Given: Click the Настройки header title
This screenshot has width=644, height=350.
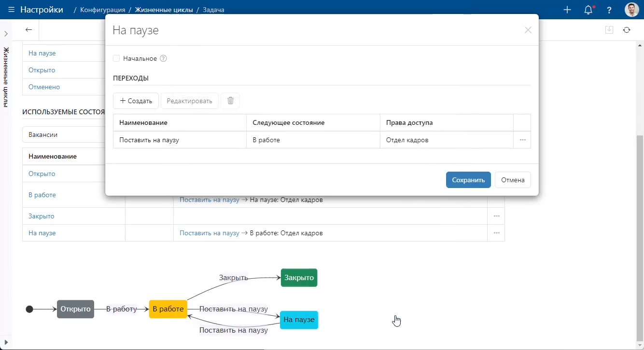Looking at the screenshot, I should pos(42,10).
